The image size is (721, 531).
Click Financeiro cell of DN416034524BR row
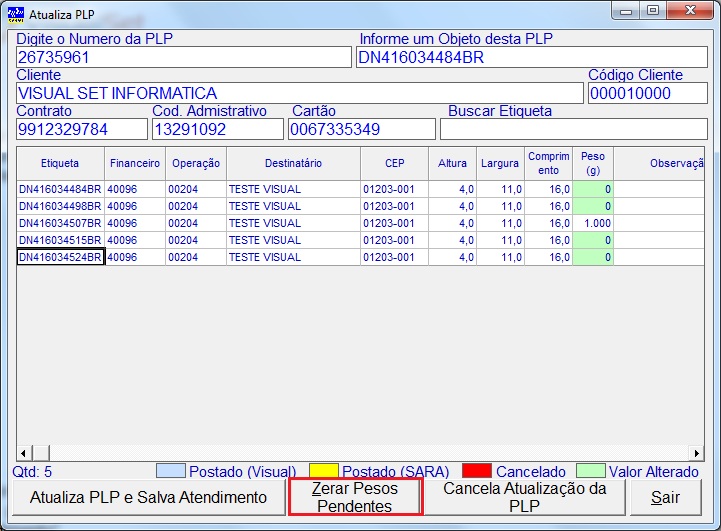tap(135, 257)
